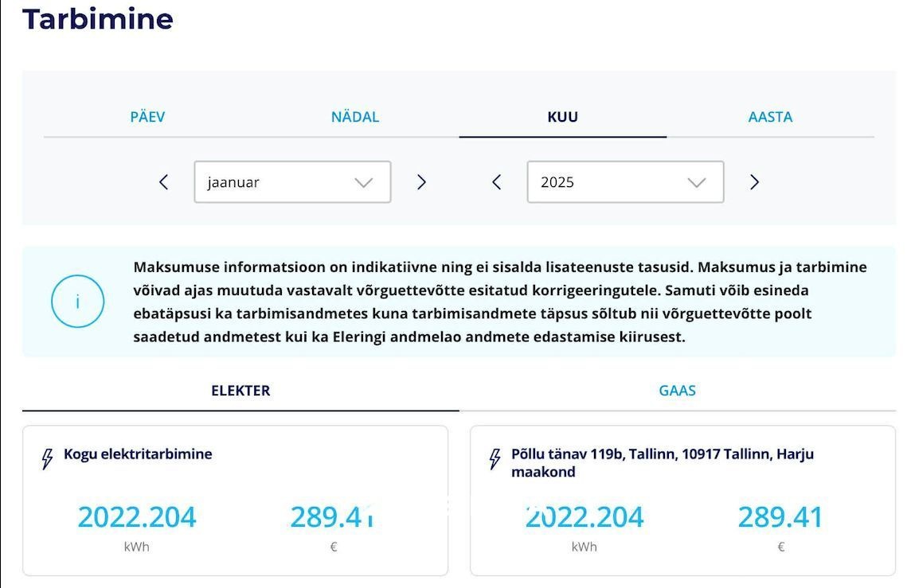
Task: Click the 2022.204 kWh total consumption value
Action: pyautogui.click(x=136, y=517)
